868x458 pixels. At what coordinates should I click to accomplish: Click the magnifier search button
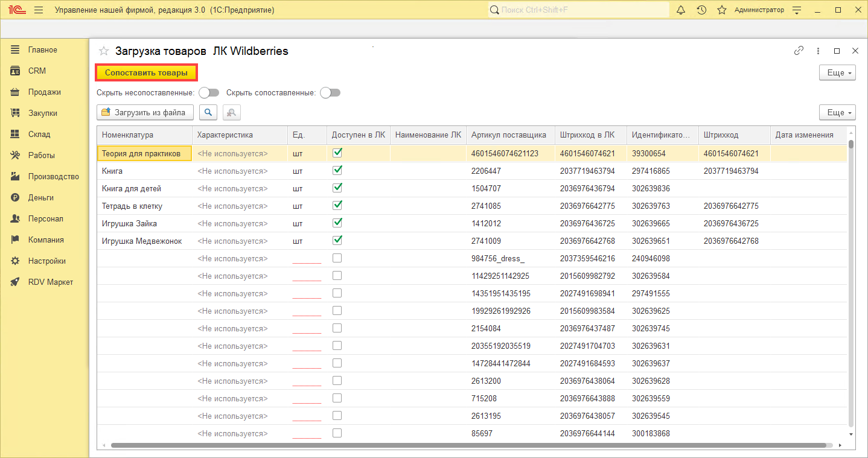208,112
